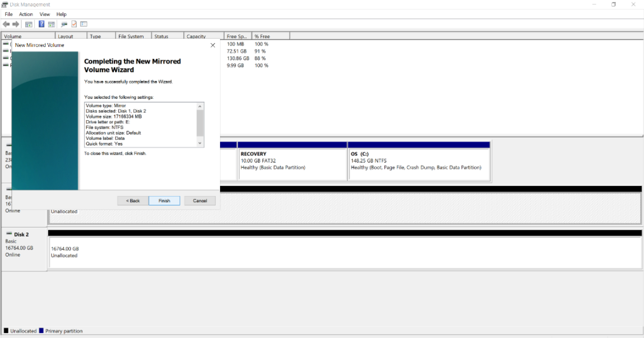The height and width of the screenshot is (338, 644).
Task: Sort by the Free Space column header
Action: click(238, 36)
